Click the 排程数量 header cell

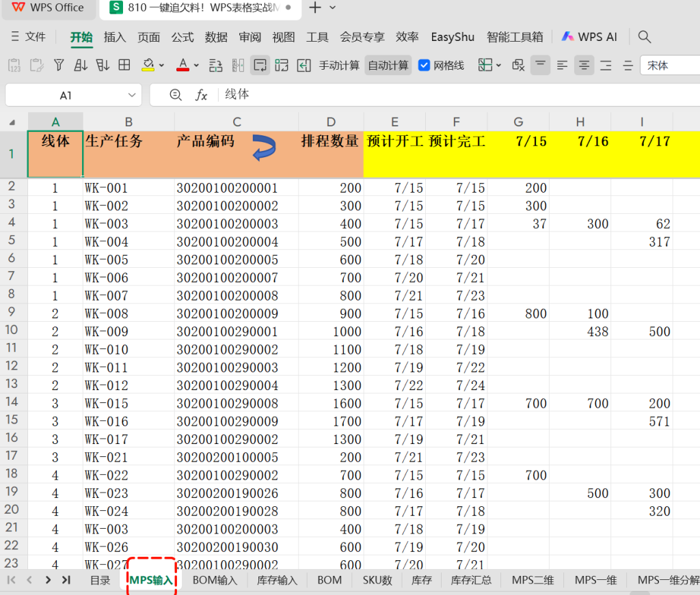coord(331,154)
